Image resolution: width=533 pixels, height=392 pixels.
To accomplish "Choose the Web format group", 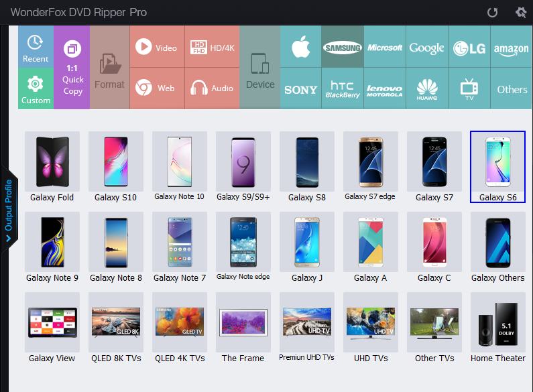I will (157, 88).
